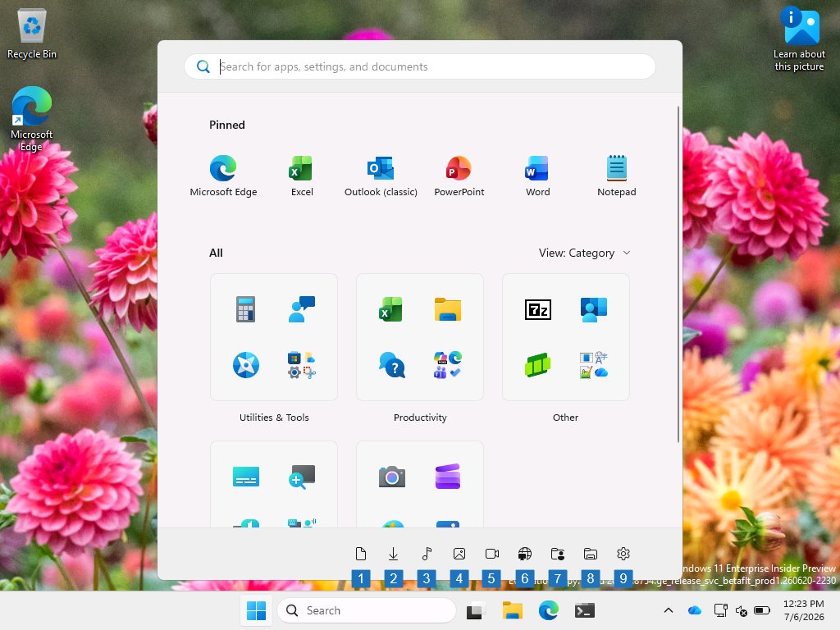Launch Clipchamp purple icon
Screen dimensions: 840x630
click(447, 477)
